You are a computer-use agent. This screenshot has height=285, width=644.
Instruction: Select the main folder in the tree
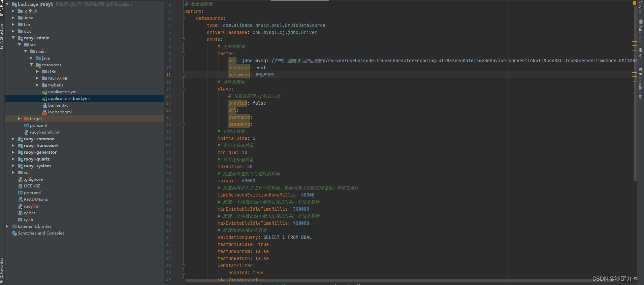click(x=40, y=51)
